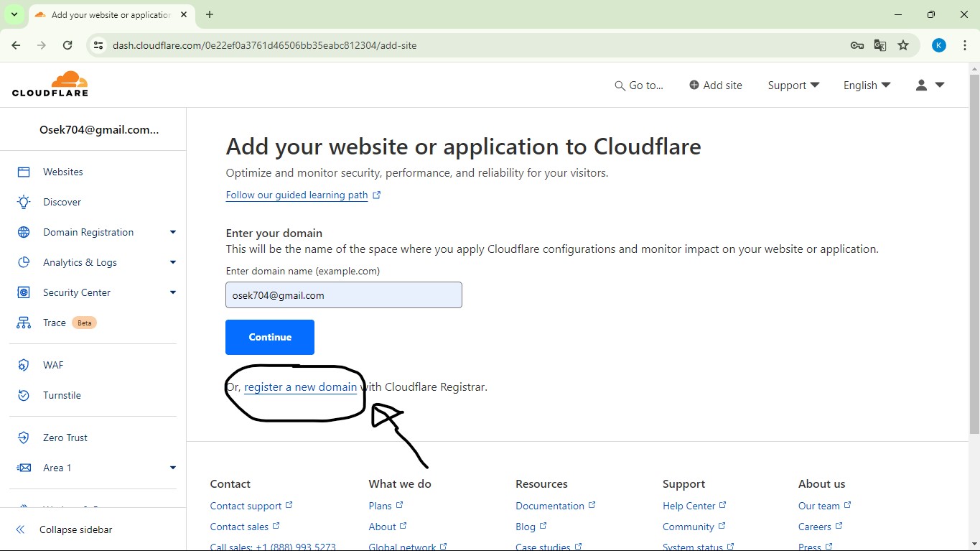
Task: Click the page vertical scrollbar
Action: pyautogui.click(x=974, y=254)
